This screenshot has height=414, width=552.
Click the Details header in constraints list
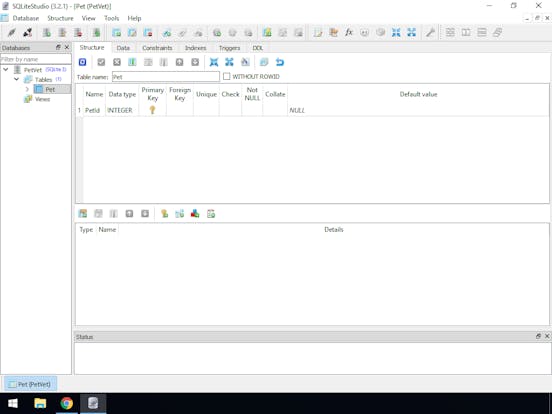coord(333,230)
